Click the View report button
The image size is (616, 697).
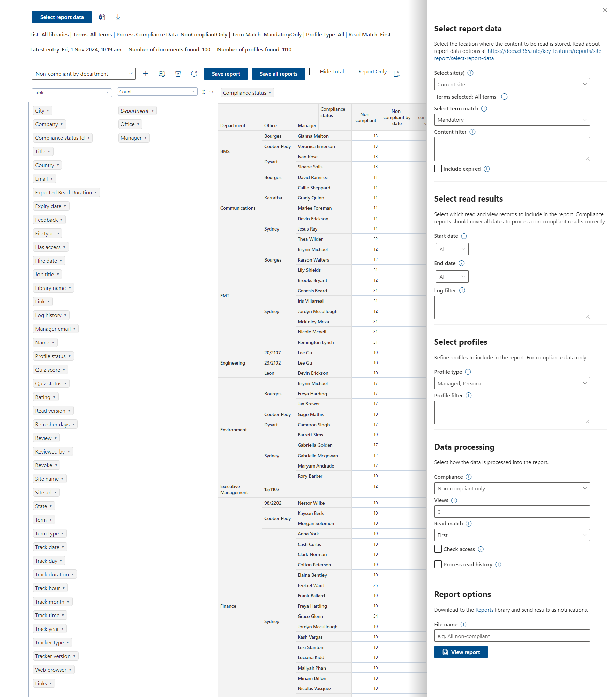[x=461, y=652]
